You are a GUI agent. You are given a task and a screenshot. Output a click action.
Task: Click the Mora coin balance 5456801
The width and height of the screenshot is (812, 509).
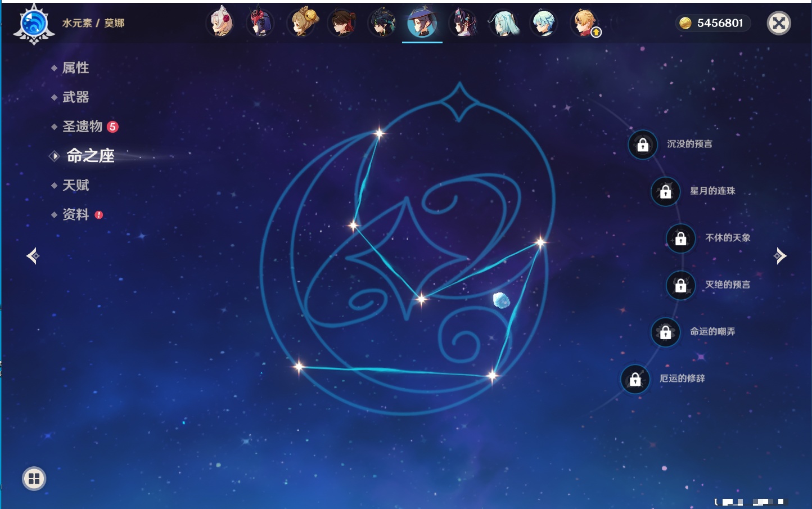[712, 23]
